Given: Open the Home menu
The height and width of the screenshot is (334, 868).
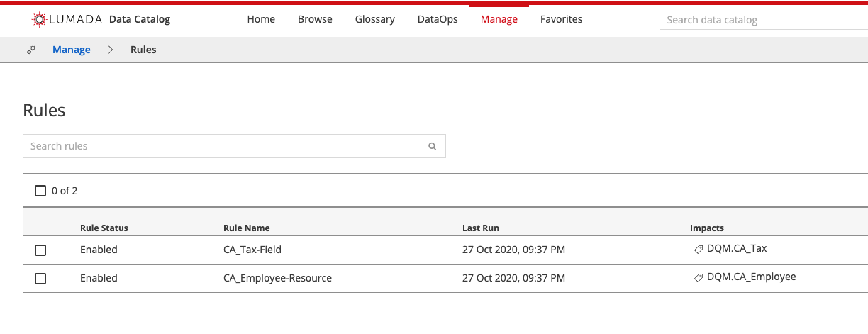Looking at the screenshot, I should [261, 19].
